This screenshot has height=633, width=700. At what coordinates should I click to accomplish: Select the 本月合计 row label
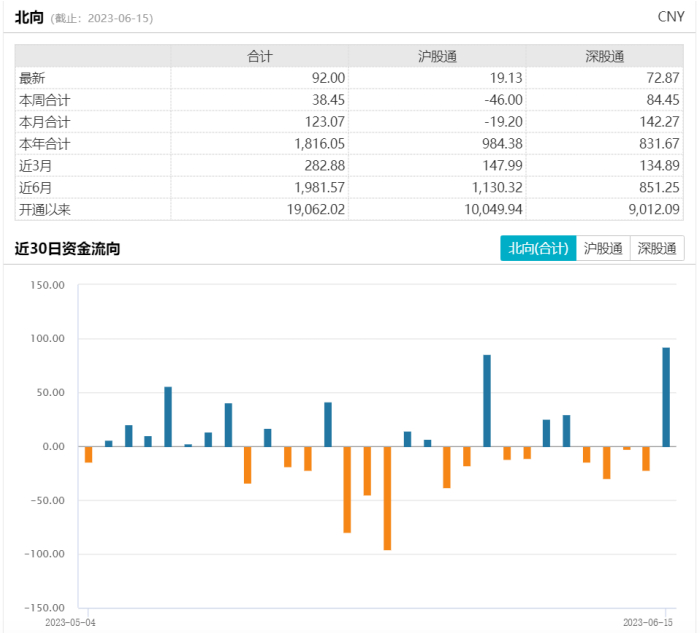click(x=45, y=122)
